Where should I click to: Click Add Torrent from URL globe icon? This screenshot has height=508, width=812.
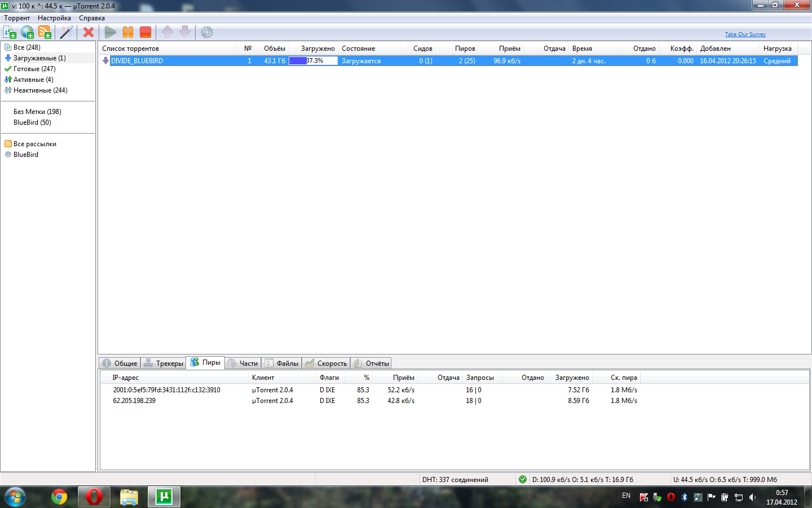[27, 32]
